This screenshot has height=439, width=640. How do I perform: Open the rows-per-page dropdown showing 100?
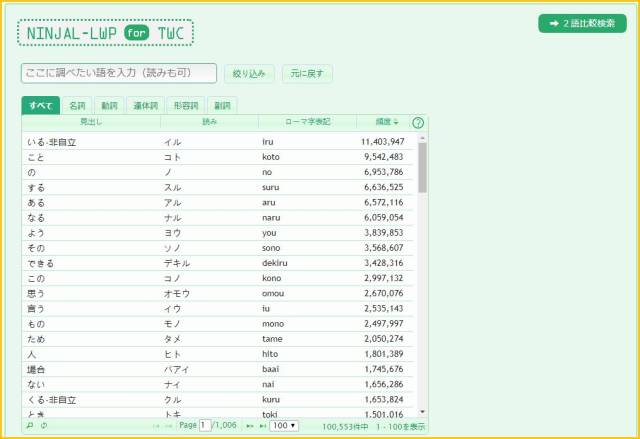pos(285,426)
